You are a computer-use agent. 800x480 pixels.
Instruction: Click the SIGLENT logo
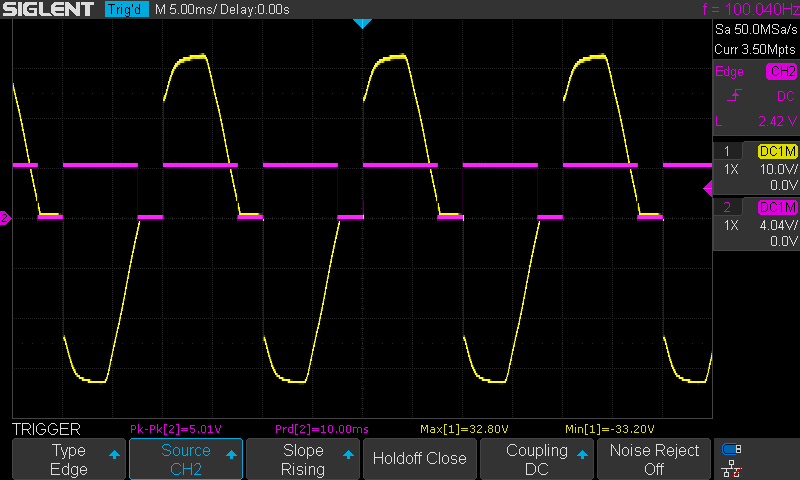point(48,9)
